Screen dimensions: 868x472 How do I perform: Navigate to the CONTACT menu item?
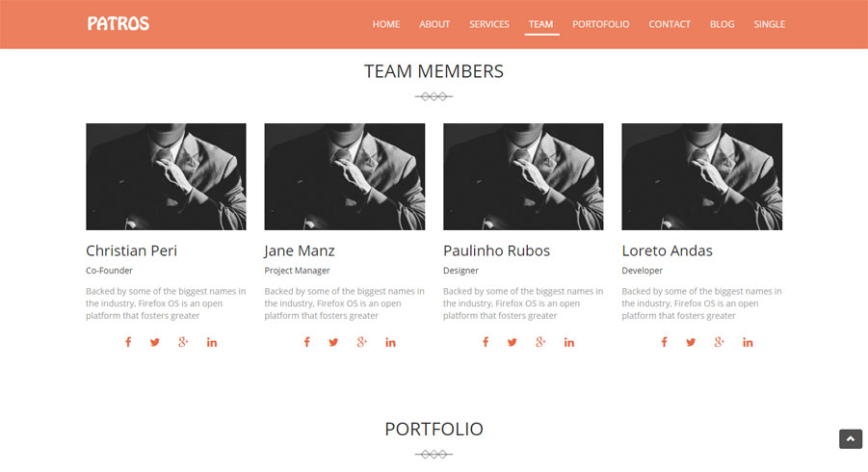click(x=670, y=24)
